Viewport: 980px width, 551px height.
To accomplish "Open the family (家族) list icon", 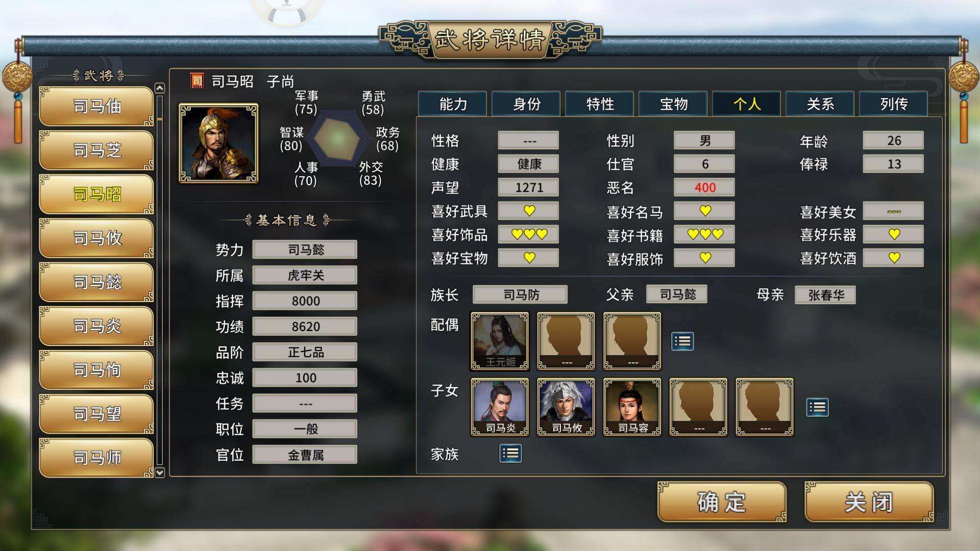I will pos(510,453).
